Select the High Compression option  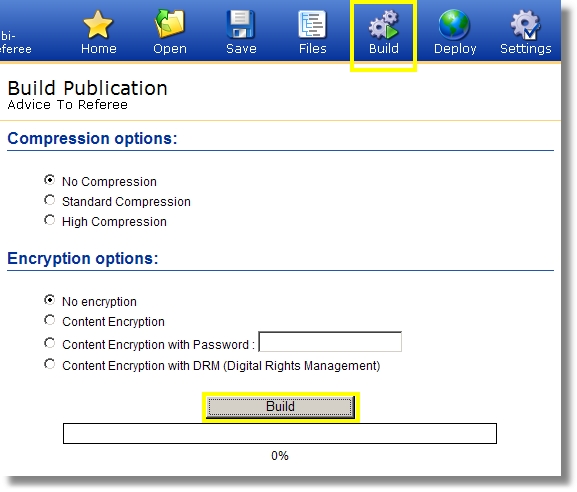[50, 220]
